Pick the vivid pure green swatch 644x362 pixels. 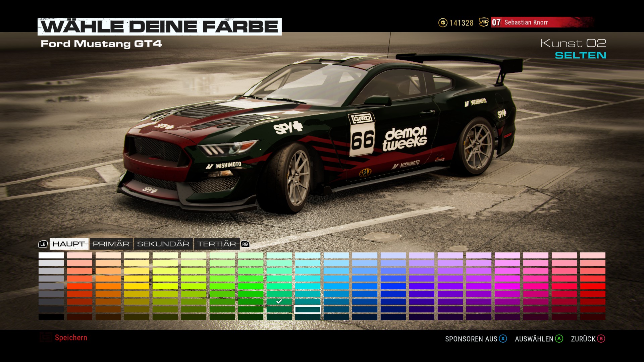[251, 286]
